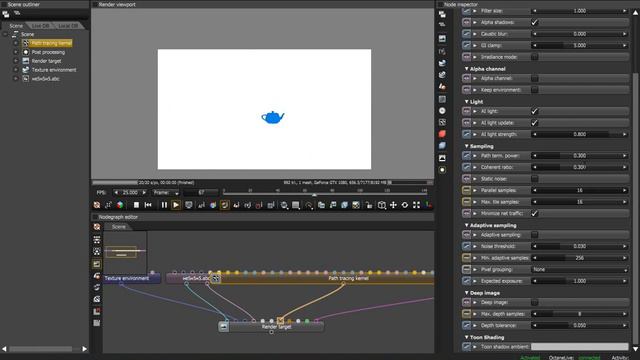Viewport: 640px width, 360px height.
Task: Click the RGB color sphere icon
Action: click(x=120, y=205)
